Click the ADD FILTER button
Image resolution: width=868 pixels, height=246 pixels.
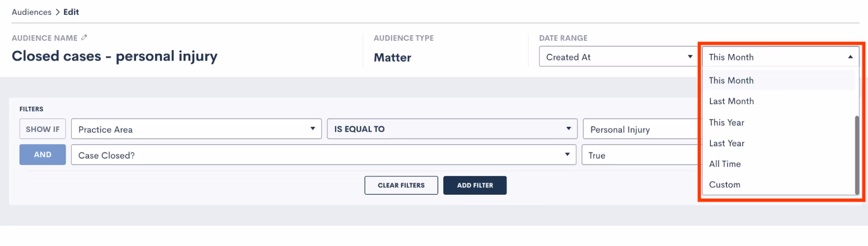click(x=475, y=185)
